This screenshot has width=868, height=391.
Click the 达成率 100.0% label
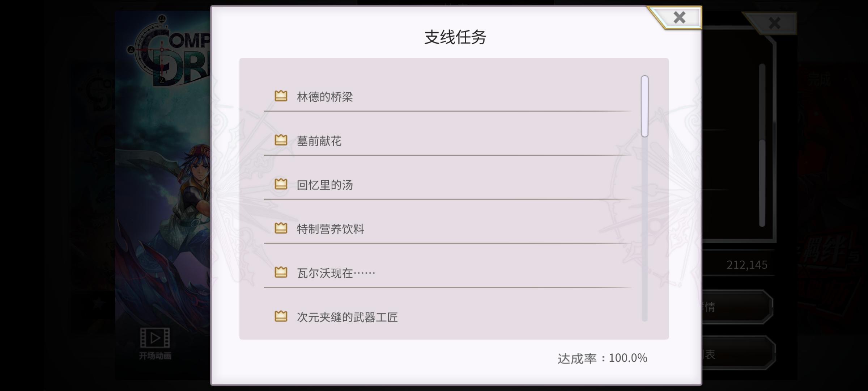coord(602,358)
